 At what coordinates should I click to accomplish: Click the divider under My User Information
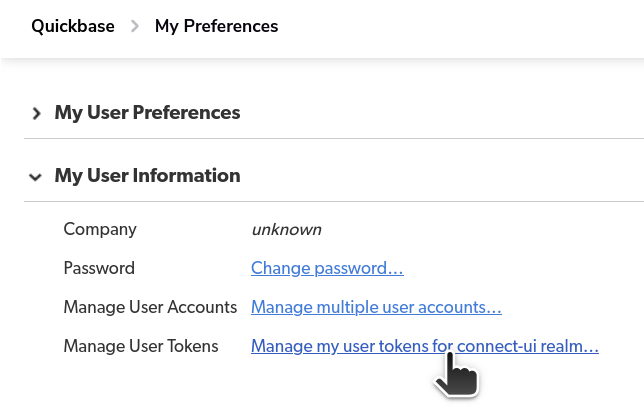point(334,202)
